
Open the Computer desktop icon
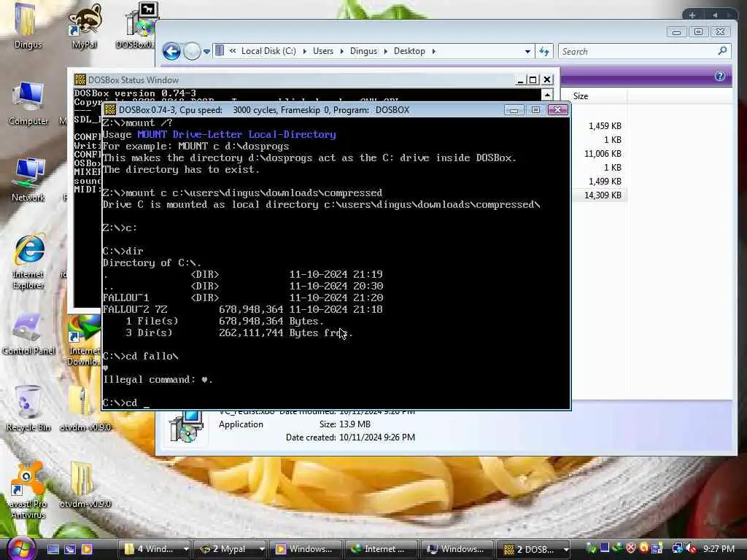(x=28, y=104)
